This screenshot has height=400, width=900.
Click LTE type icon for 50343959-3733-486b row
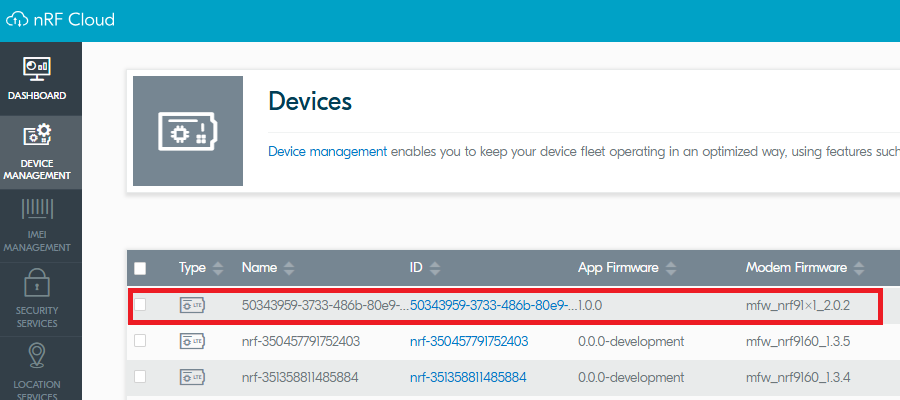click(192, 306)
